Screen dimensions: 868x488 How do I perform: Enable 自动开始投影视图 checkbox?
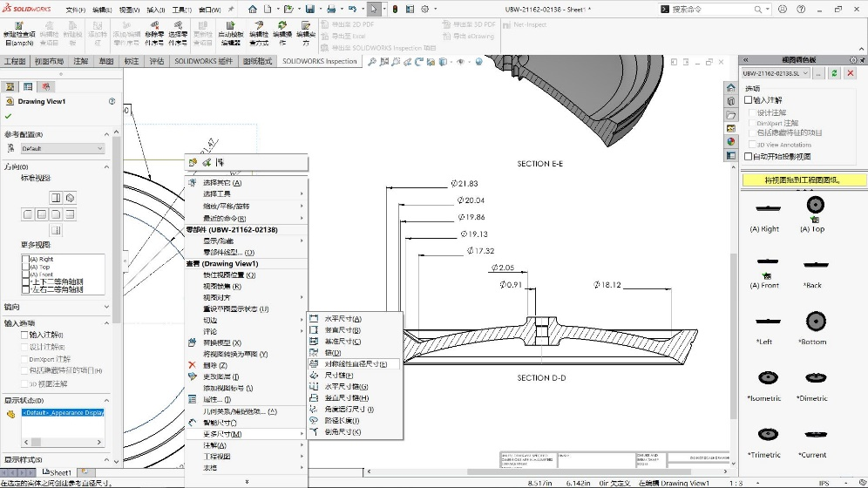749,157
